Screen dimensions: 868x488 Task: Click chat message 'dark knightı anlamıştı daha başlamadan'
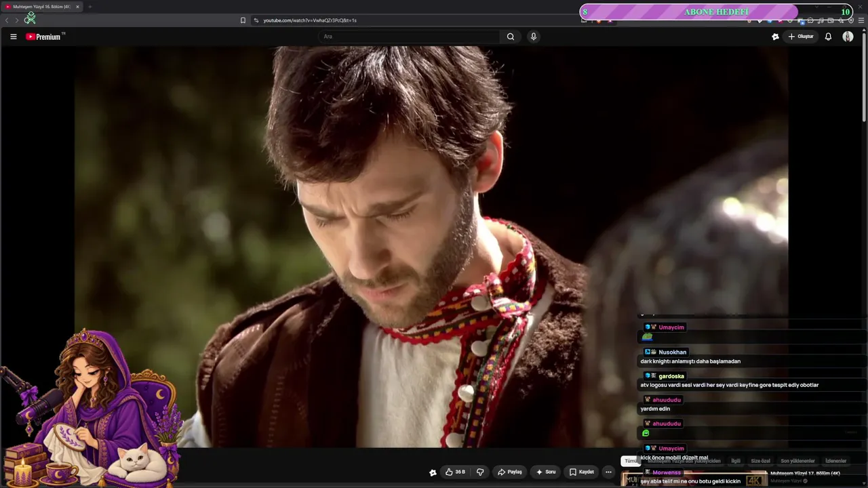pos(690,361)
